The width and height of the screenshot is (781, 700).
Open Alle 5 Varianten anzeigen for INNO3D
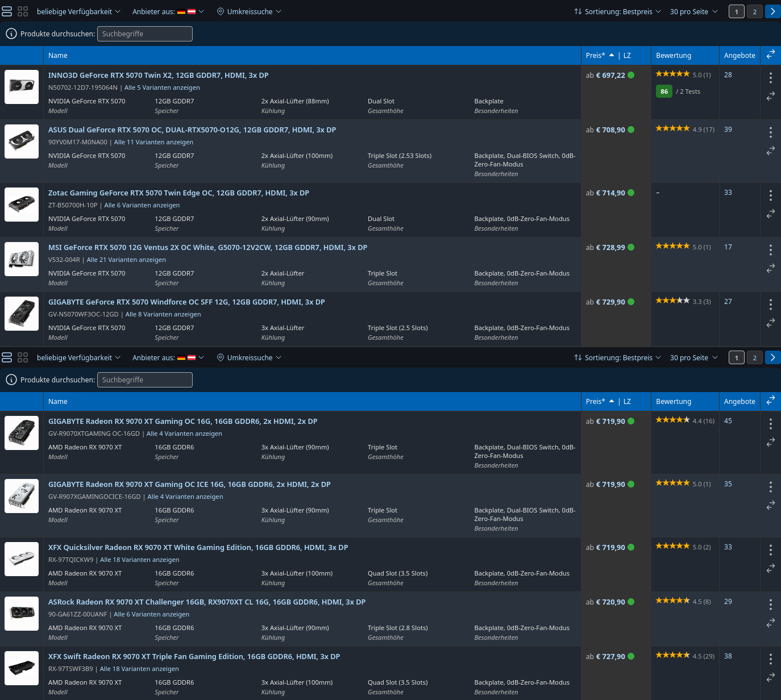click(x=162, y=88)
